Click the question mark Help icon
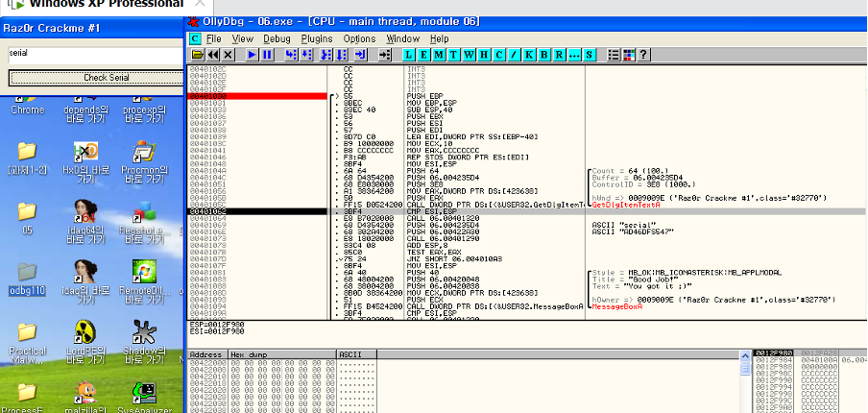This screenshot has width=868, height=413. 642,55
